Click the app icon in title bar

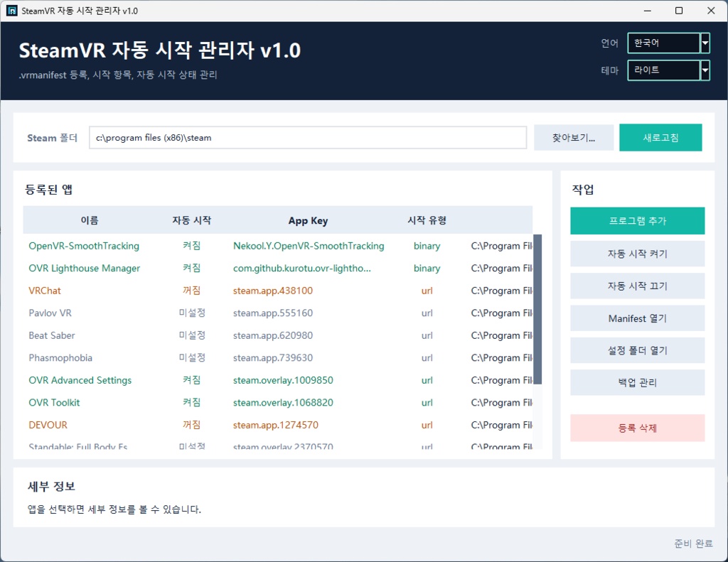pyautogui.click(x=11, y=11)
